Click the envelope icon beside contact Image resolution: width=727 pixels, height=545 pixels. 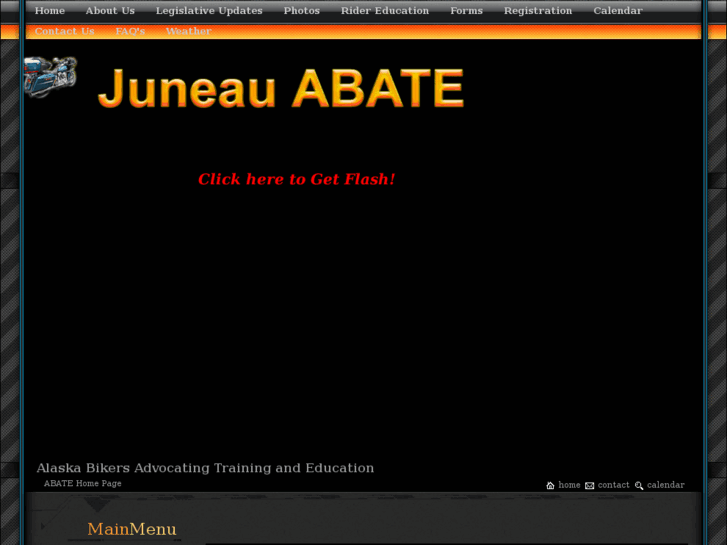tap(589, 485)
